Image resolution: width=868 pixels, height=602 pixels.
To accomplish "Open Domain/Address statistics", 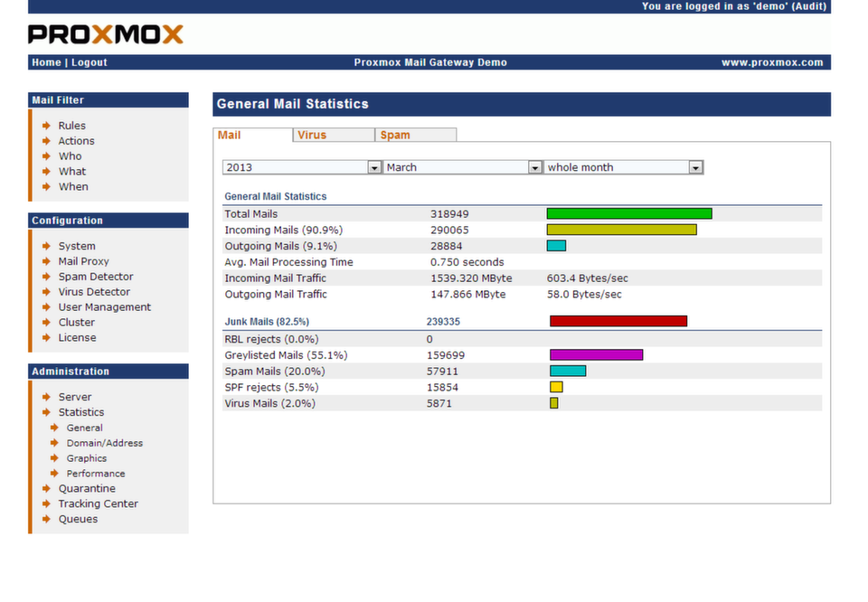I will (x=105, y=443).
